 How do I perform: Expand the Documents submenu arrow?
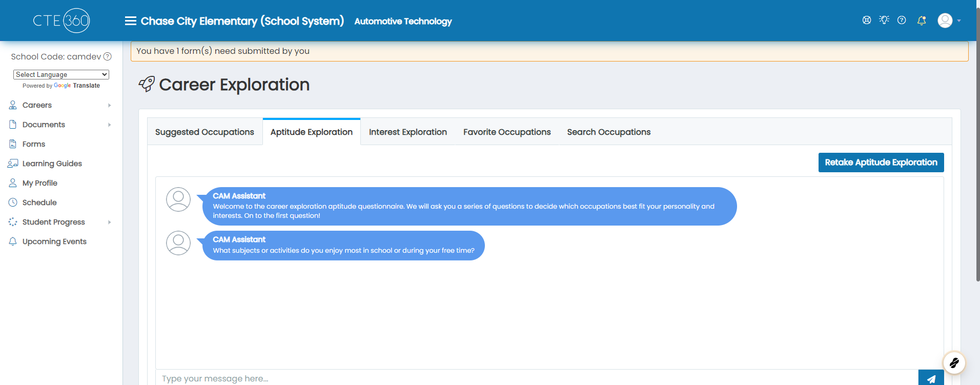coord(110,125)
